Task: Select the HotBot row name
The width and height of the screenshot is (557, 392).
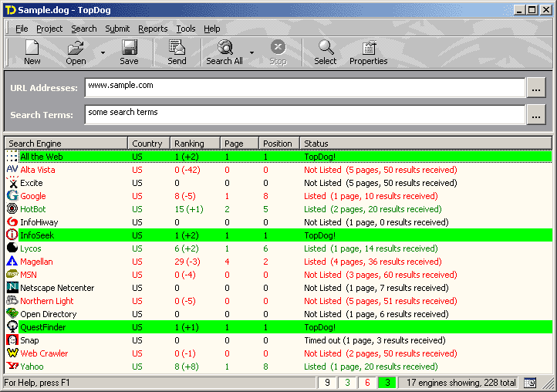Action: (x=33, y=209)
